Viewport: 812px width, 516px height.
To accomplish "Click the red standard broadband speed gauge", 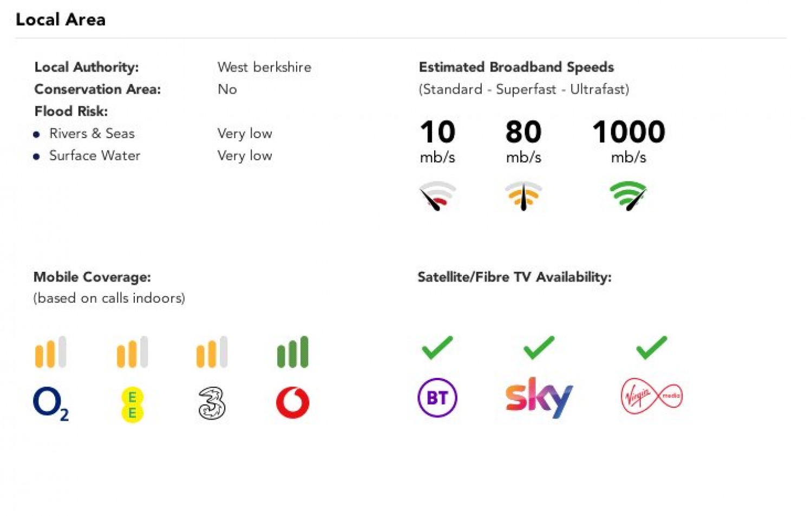I will tap(437, 195).
